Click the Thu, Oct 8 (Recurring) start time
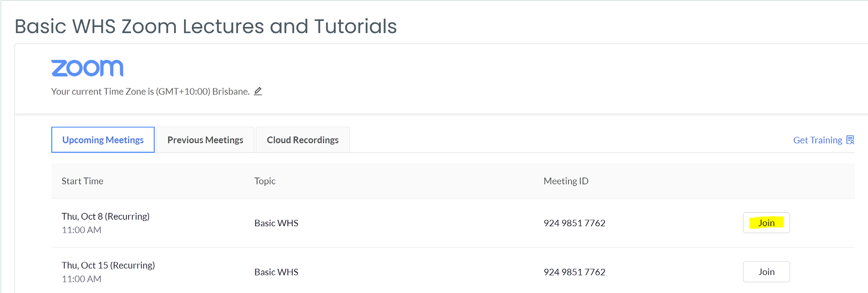Viewport: 868px width, 293px height. tap(105, 217)
